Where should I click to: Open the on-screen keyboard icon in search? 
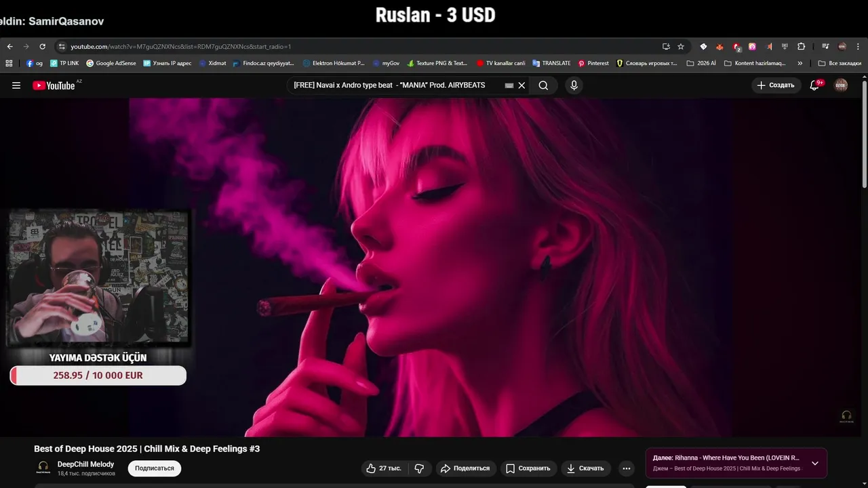coord(509,85)
